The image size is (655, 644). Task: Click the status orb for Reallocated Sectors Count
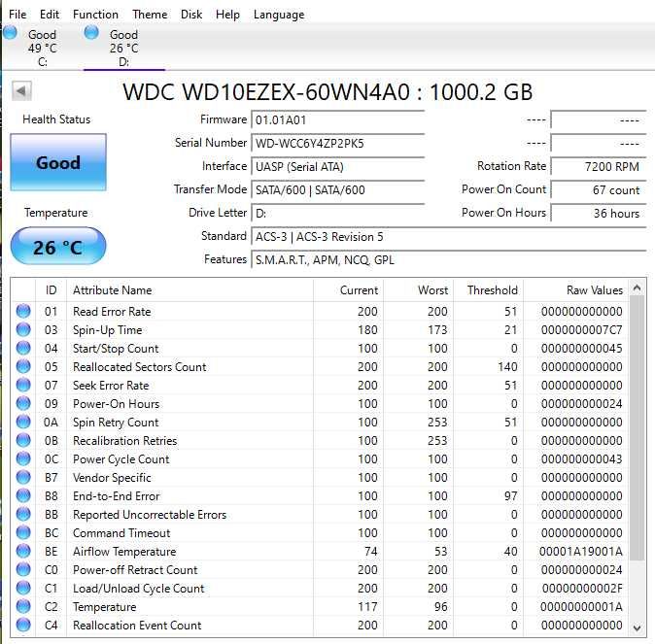tap(23, 366)
